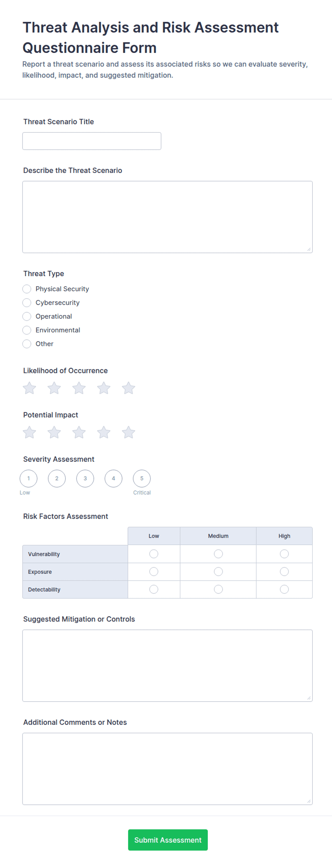Rate Potential Impact one star

29,432
